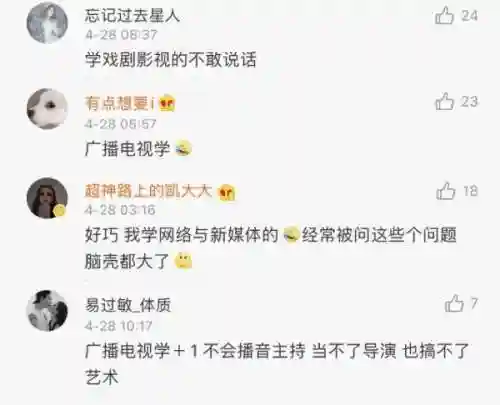Click the member badge next to 有点想要i
The height and width of the screenshot is (405, 500).
(167, 104)
